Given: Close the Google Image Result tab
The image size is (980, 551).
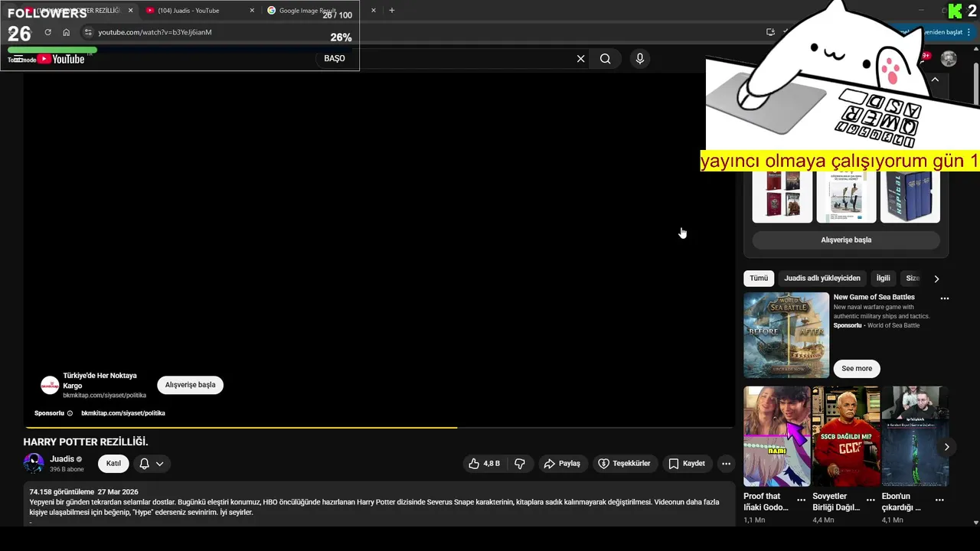Looking at the screenshot, I should [x=374, y=11].
